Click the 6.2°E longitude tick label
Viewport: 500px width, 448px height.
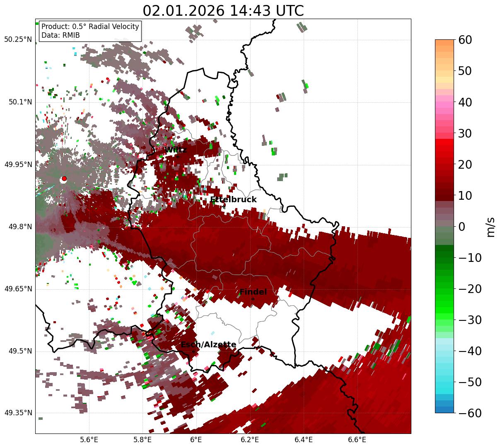click(x=250, y=439)
